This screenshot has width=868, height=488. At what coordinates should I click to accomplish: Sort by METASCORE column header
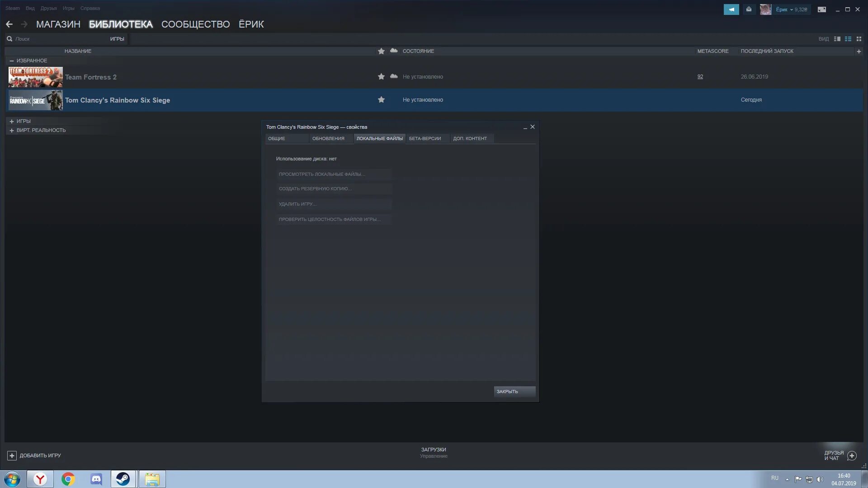coord(713,51)
